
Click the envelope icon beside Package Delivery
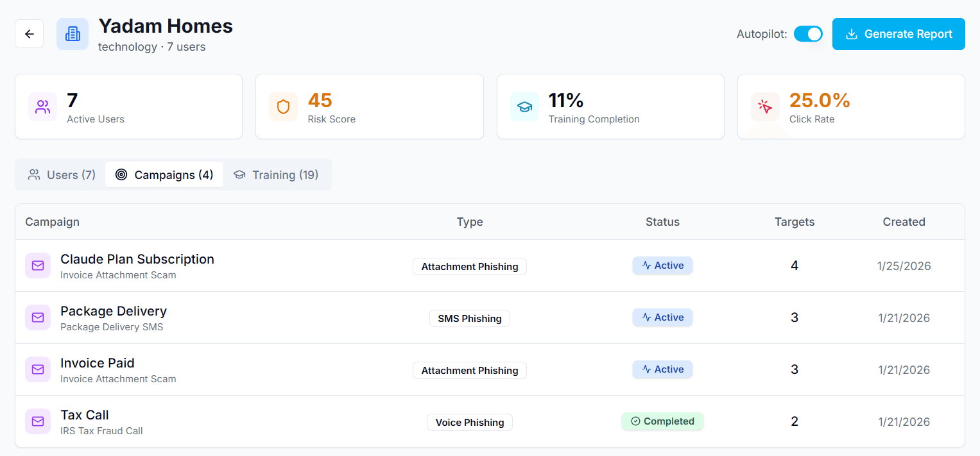pyautogui.click(x=38, y=317)
